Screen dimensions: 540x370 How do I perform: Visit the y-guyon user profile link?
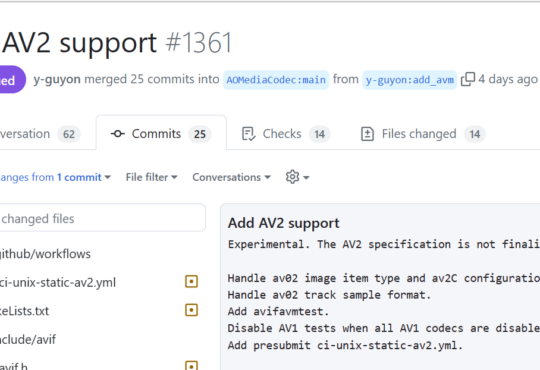57,79
